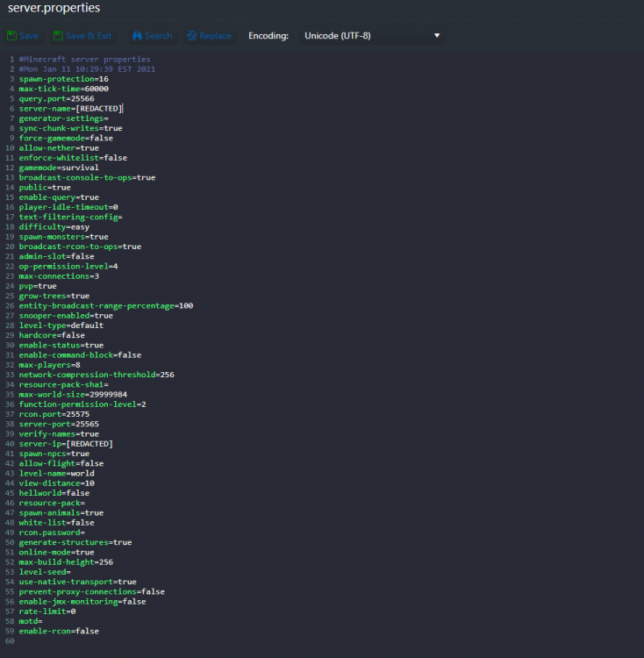Click the enable-rcon=false line
This screenshot has height=658, width=644.
[x=59, y=632]
